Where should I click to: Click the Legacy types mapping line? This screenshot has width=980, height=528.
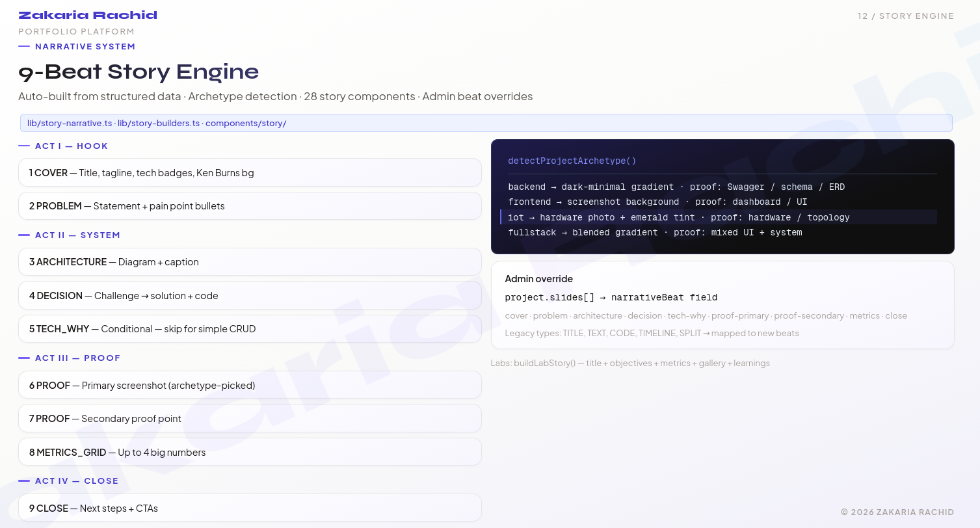(652, 334)
